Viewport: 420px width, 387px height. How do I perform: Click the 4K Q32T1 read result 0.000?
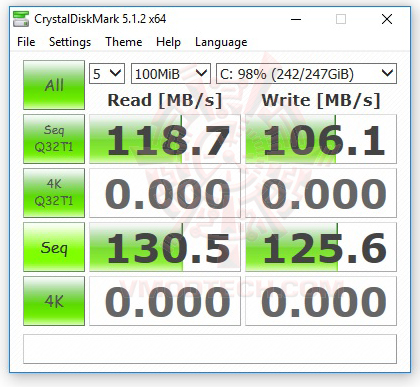click(165, 193)
